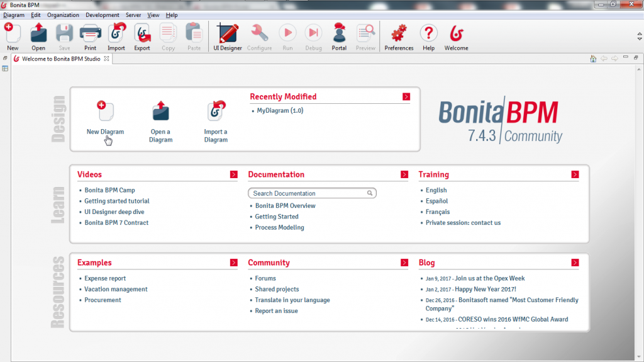Open Process Modeling documentation link

[279, 227]
